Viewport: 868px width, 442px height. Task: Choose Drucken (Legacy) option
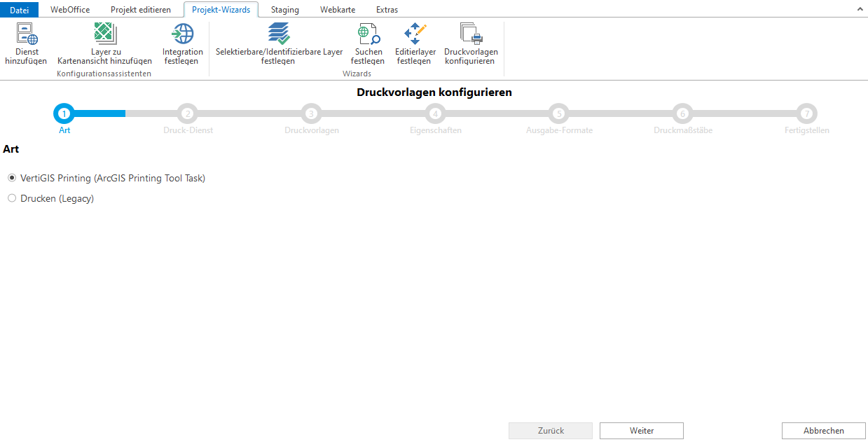click(11, 198)
